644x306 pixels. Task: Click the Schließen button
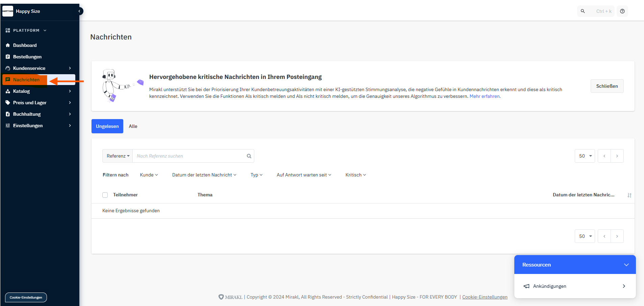tap(607, 86)
